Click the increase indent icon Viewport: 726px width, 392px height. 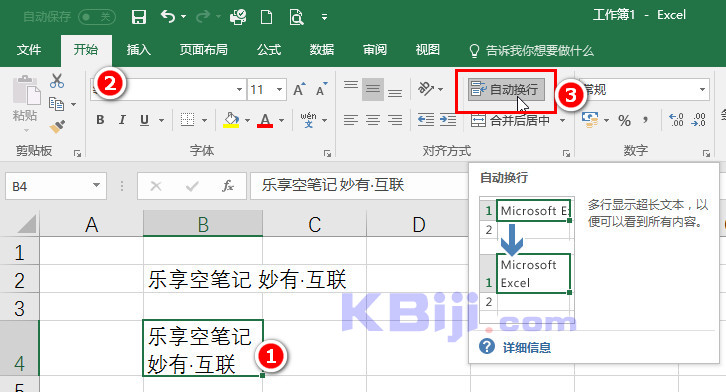coord(448,120)
